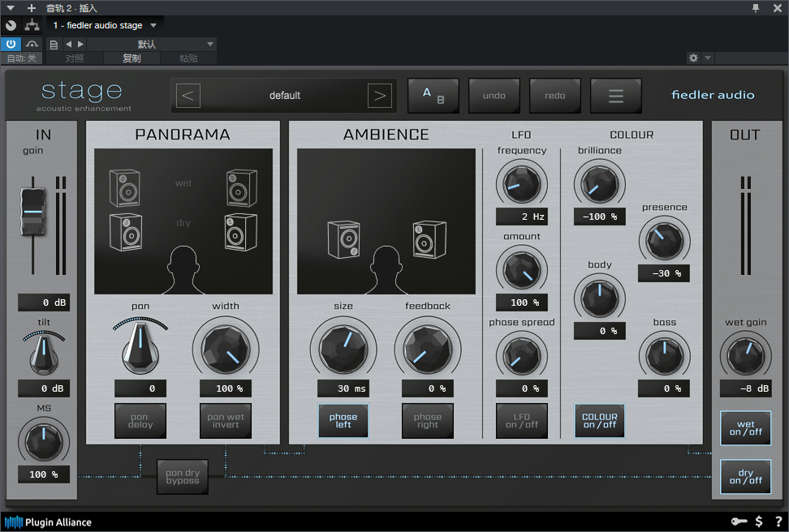The height and width of the screenshot is (532, 789).
Task: Pin the plugin window
Action: [755, 7]
